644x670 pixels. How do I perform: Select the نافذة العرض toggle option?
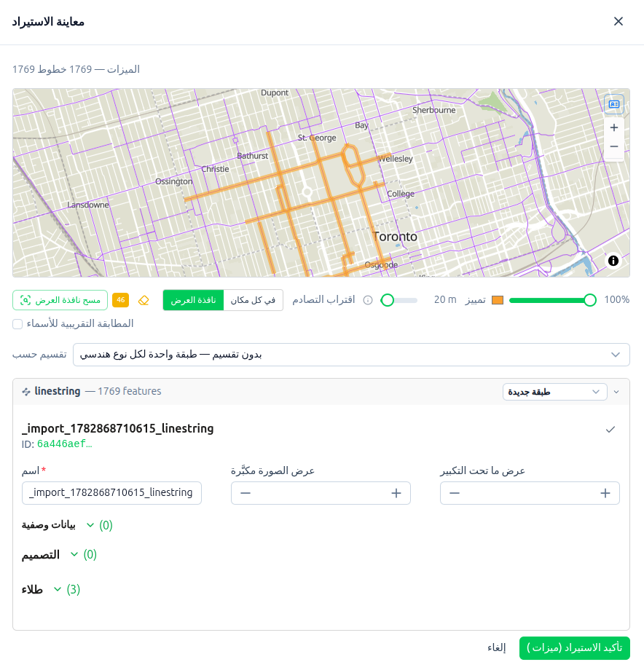tap(193, 300)
